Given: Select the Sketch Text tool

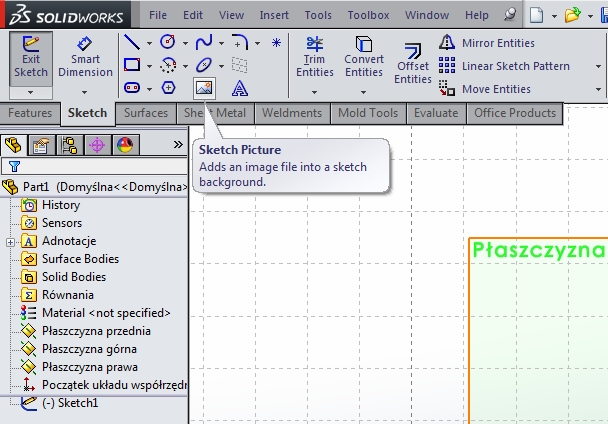Looking at the screenshot, I should point(240,88).
